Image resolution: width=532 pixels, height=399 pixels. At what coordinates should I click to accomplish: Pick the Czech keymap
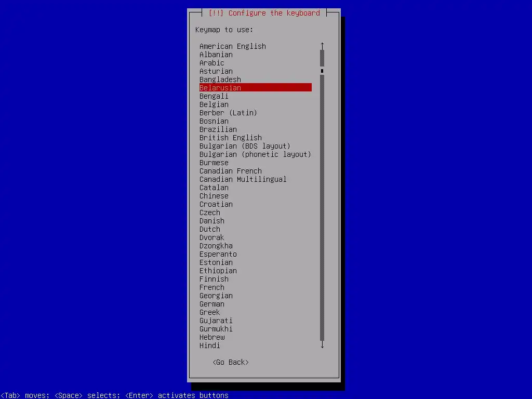(256, 212)
